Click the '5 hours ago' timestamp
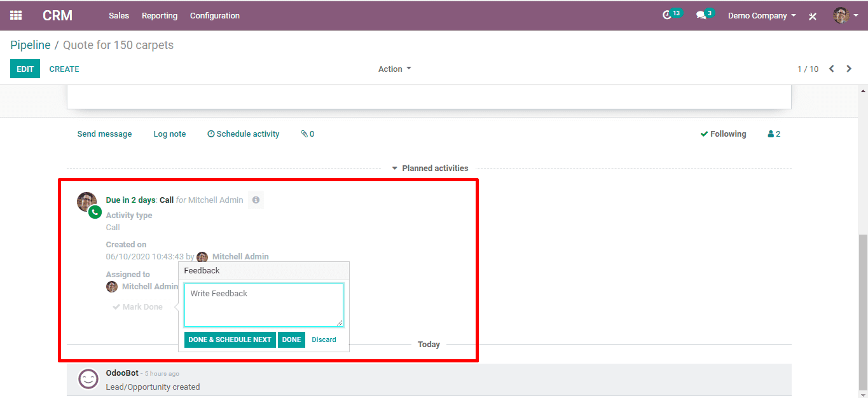This screenshot has width=868, height=398. (x=162, y=373)
